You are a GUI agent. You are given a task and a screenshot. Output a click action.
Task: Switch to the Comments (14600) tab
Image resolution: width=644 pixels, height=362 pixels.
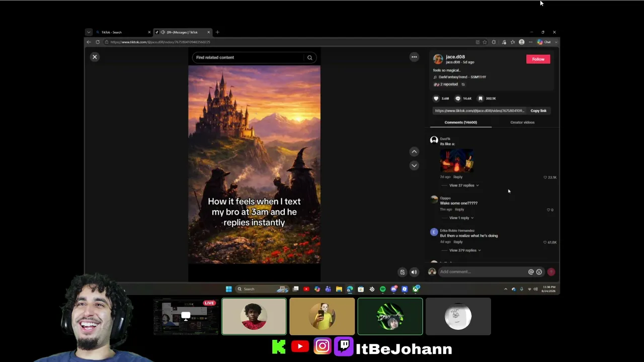click(x=460, y=122)
